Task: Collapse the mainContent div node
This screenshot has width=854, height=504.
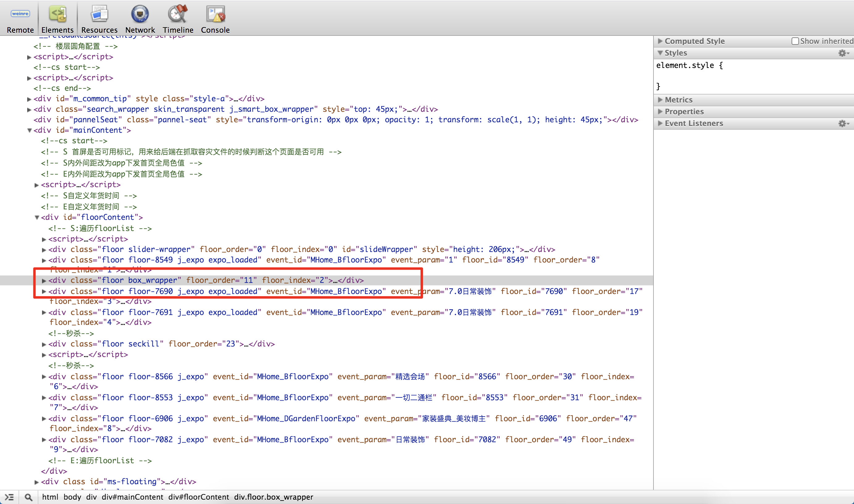Action: (30, 130)
